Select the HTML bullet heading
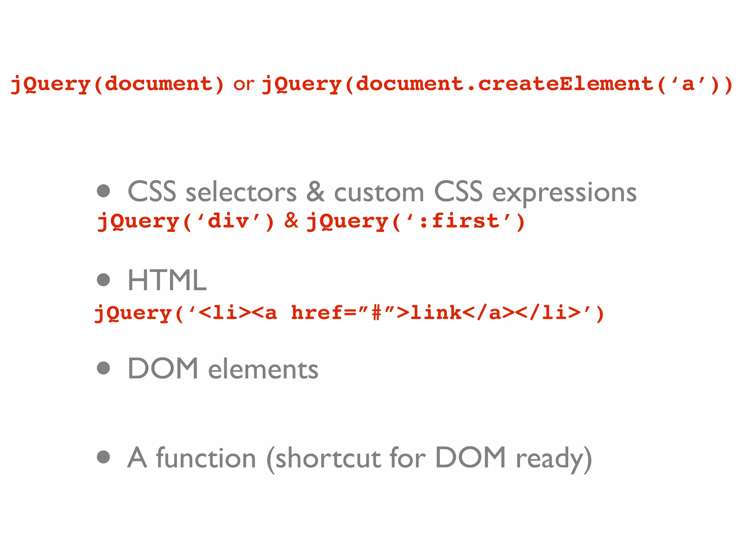This screenshot has height=560, width=747. [167, 280]
